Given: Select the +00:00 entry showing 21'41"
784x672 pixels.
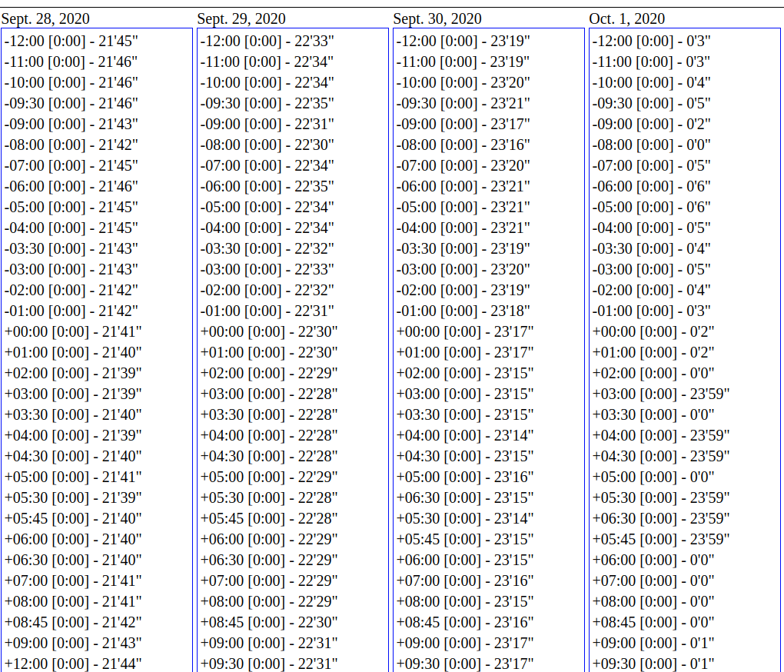Looking at the screenshot, I should coord(73,331).
